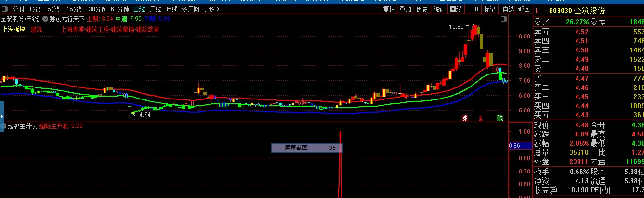Click the 卖二 price 4.49

point(582,59)
